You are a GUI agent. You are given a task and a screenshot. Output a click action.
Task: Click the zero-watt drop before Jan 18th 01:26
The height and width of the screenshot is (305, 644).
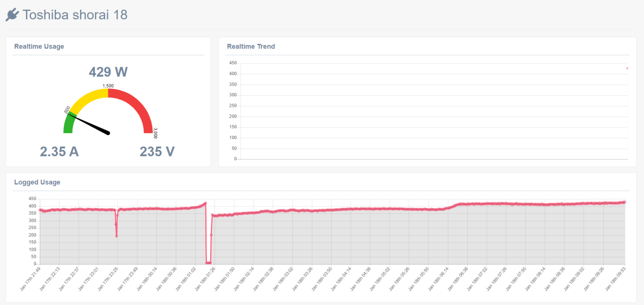coord(208,263)
